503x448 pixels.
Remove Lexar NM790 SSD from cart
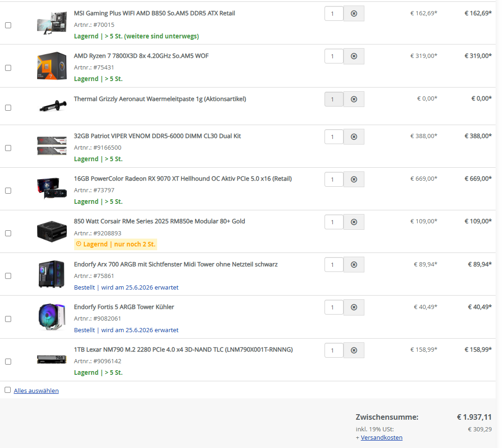point(354,350)
